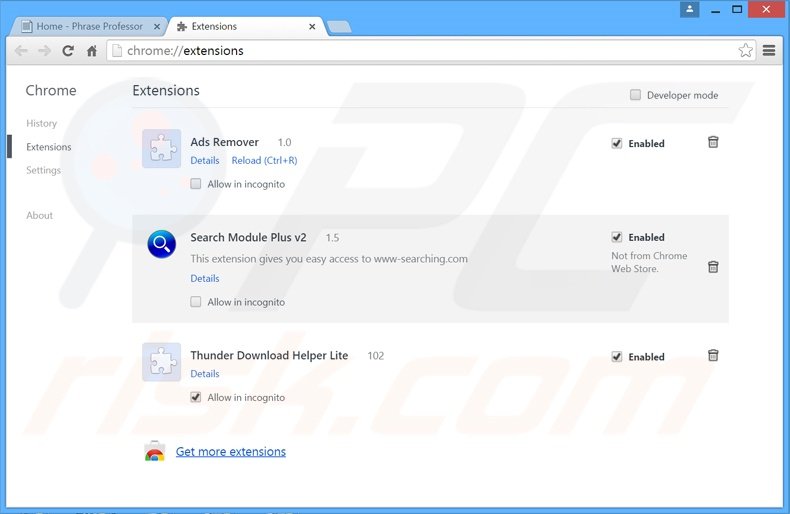Allow Ads Remover in incognito
This screenshot has width=790, height=514.
[195, 184]
